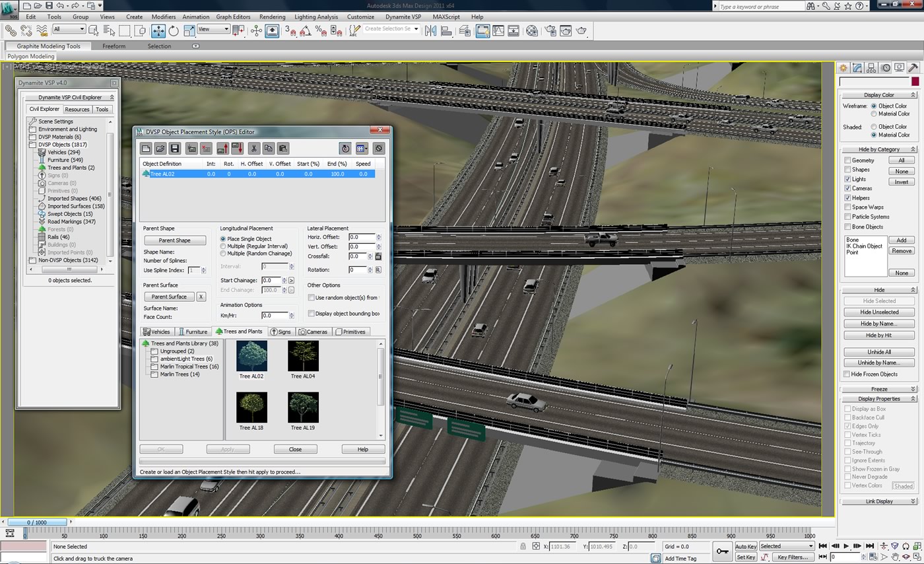Click the Mirror tool icon
The image size is (924, 564).
(x=431, y=30)
